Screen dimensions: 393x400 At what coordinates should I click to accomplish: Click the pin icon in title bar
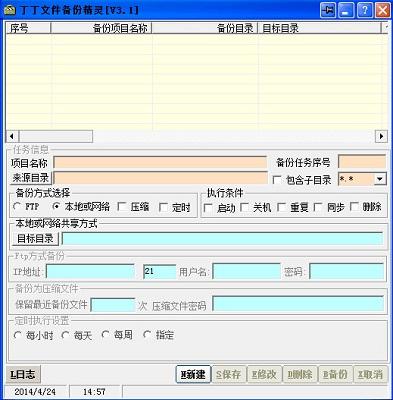328,10
